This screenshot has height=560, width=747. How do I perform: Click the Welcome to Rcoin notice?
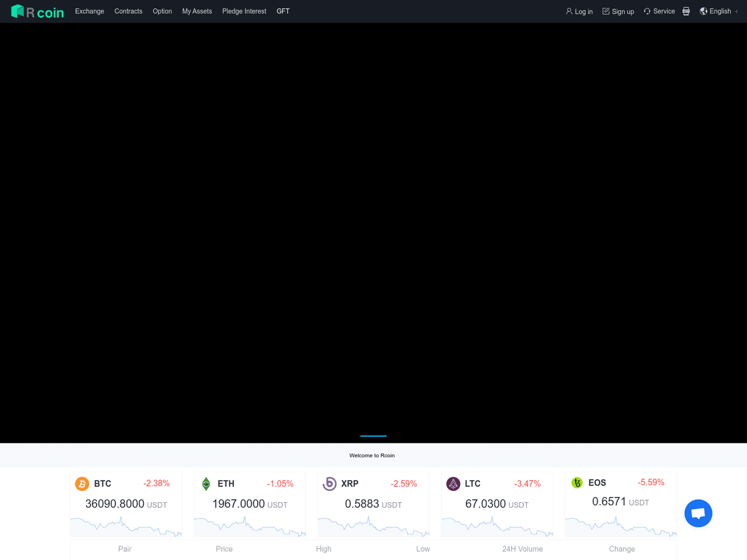[372, 455]
